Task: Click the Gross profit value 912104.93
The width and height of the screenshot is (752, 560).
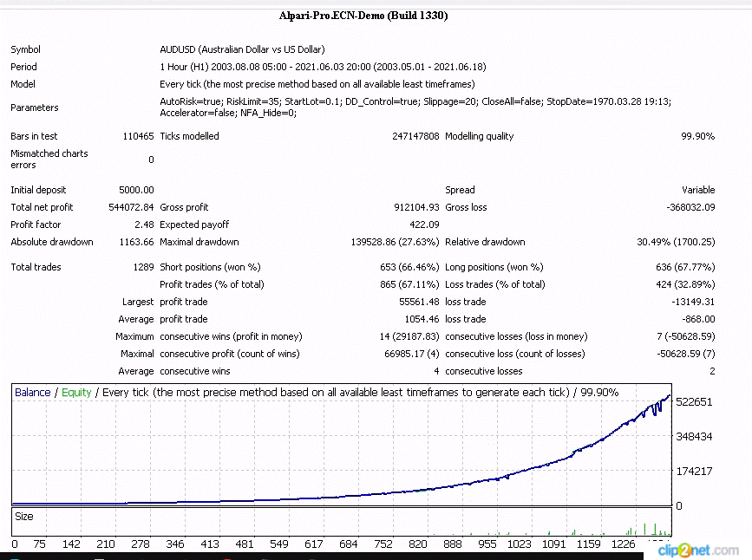Action: tap(416, 207)
